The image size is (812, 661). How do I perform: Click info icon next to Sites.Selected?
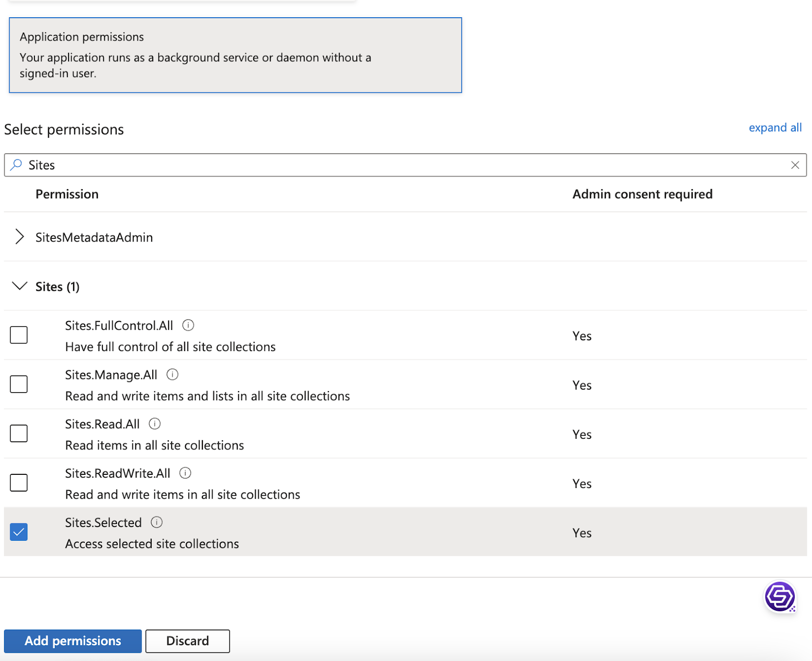click(157, 522)
